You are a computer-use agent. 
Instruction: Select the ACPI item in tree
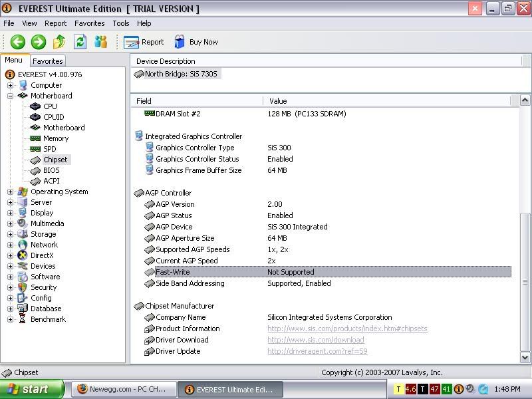[51, 181]
